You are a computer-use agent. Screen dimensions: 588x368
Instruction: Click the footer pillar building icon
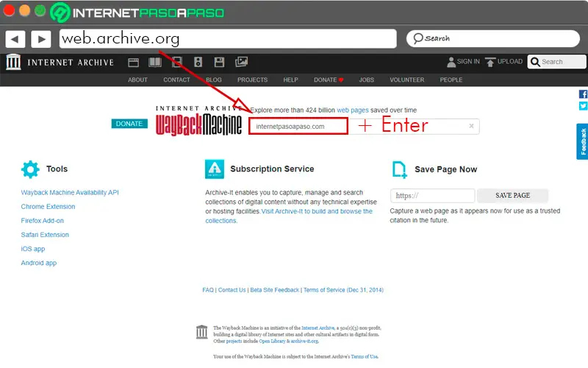[x=201, y=332]
